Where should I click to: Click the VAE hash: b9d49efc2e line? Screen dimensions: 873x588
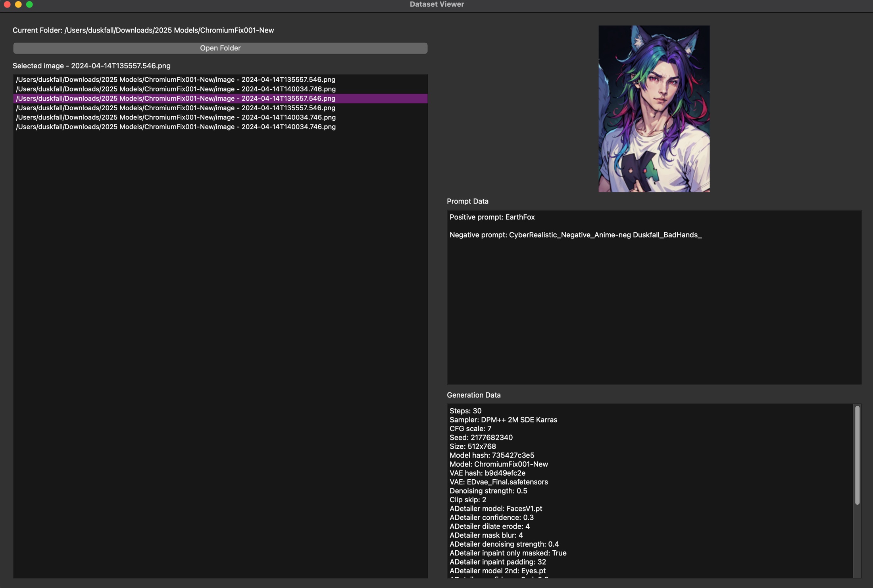click(x=487, y=473)
